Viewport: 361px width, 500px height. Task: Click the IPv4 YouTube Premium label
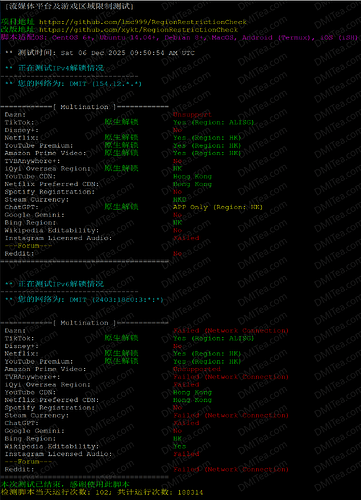tap(39, 146)
